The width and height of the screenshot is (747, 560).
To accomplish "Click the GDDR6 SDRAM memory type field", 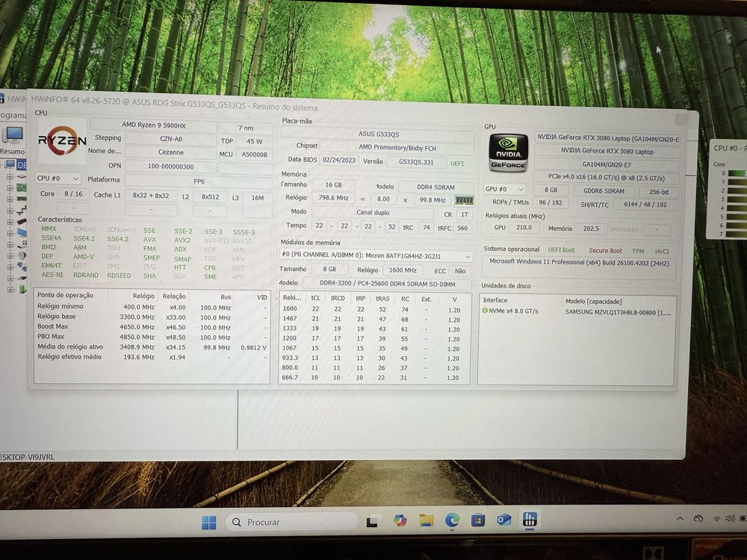I will tap(604, 191).
